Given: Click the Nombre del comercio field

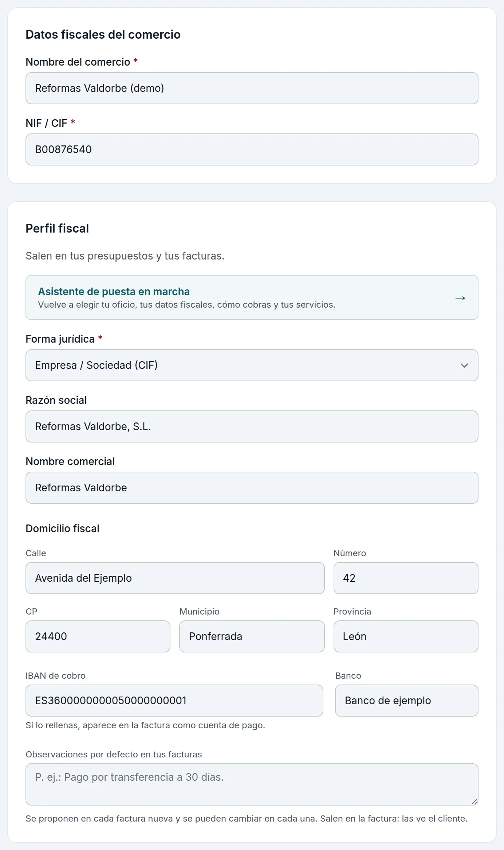Looking at the screenshot, I should 252,88.
